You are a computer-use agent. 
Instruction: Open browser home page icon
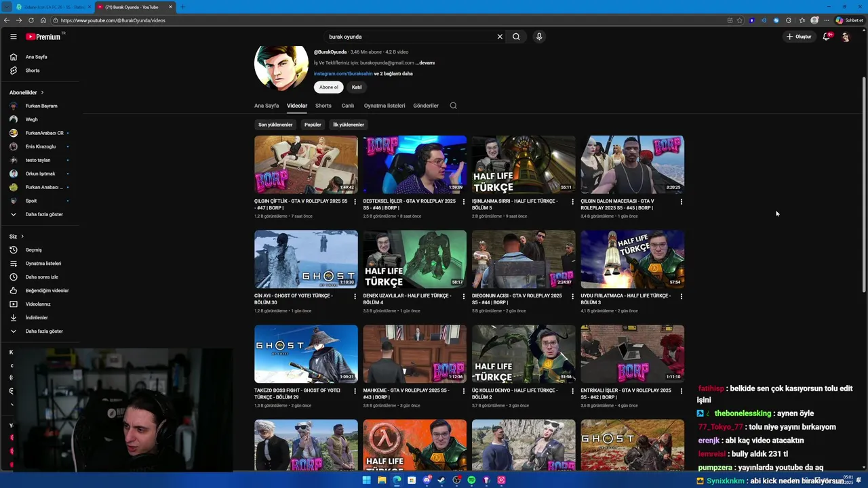tap(42, 20)
